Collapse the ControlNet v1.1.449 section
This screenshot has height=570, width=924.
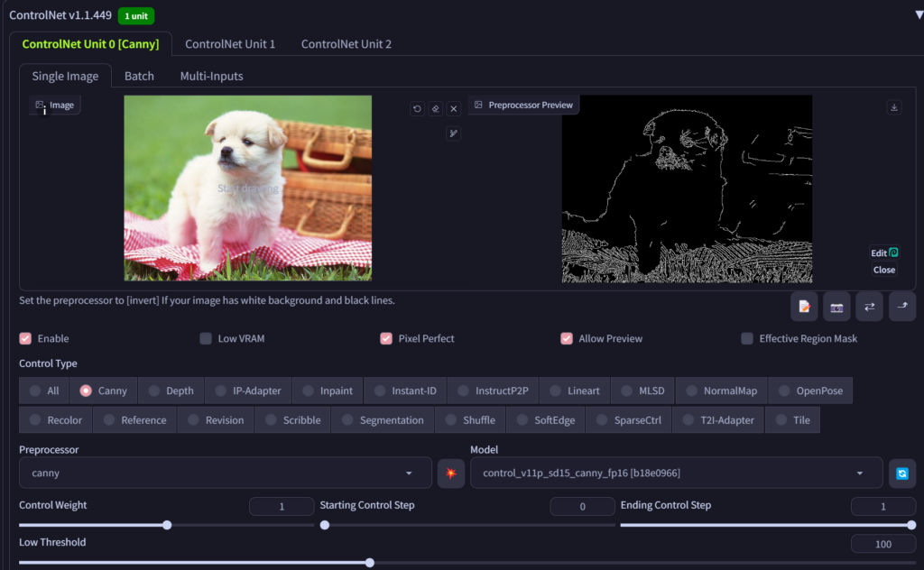coord(918,15)
